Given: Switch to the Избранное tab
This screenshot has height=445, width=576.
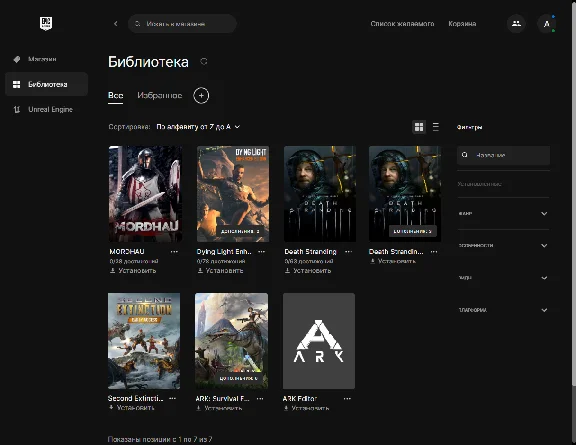Looking at the screenshot, I should (x=159, y=96).
